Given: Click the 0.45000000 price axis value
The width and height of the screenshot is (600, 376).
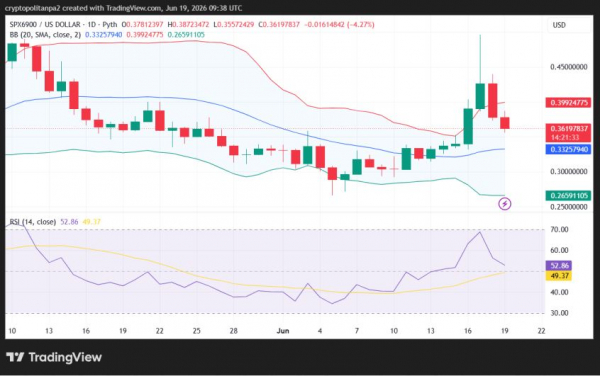Looking at the screenshot, I should (569, 67).
